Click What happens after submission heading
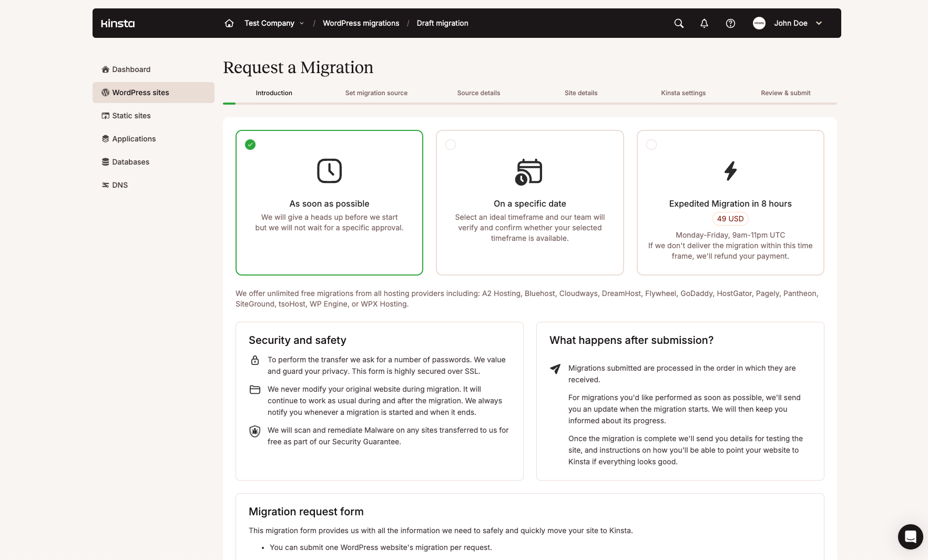The image size is (928, 560). pos(631,340)
